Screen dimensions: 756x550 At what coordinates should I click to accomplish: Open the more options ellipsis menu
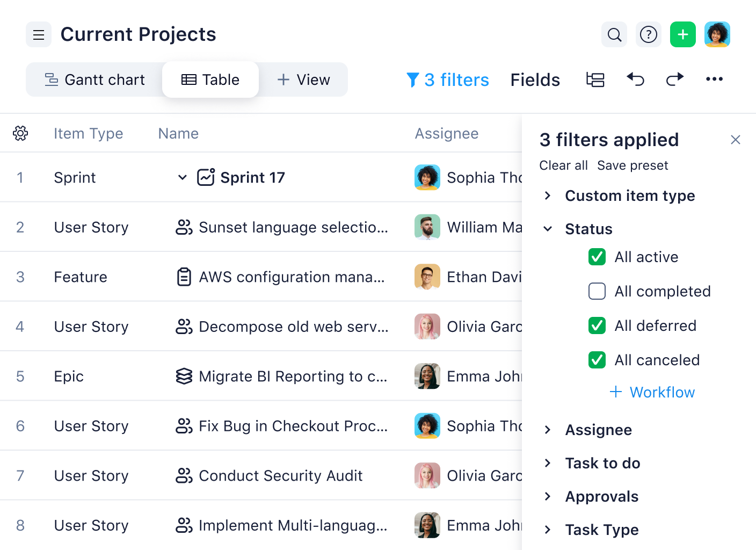pyautogui.click(x=714, y=79)
